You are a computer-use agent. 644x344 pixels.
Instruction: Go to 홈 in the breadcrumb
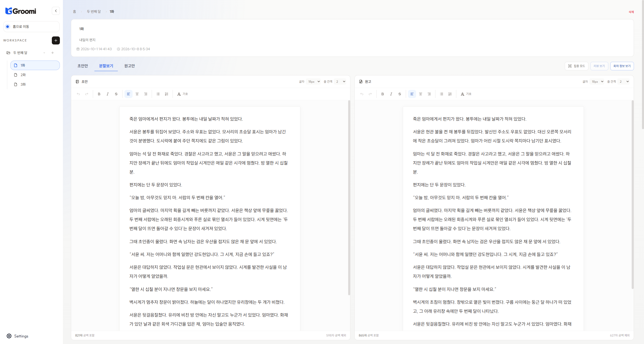74,12
